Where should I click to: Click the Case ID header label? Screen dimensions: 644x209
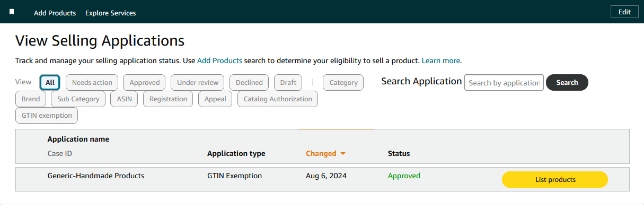(60, 153)
